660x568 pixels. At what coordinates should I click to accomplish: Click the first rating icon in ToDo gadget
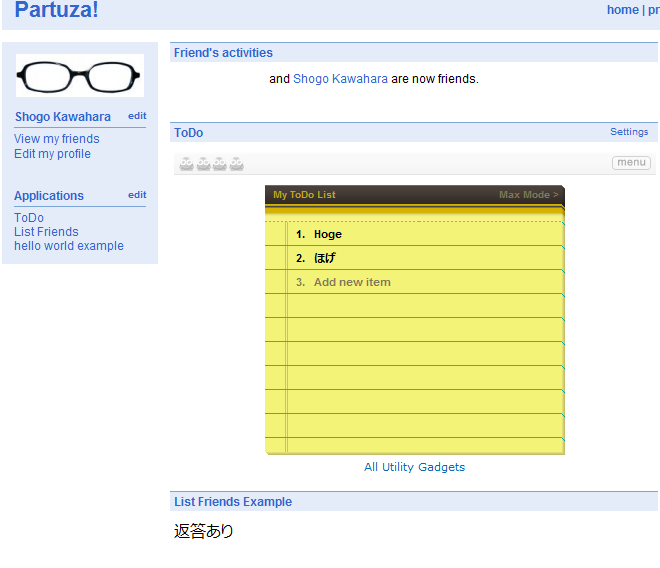(186, 164)
